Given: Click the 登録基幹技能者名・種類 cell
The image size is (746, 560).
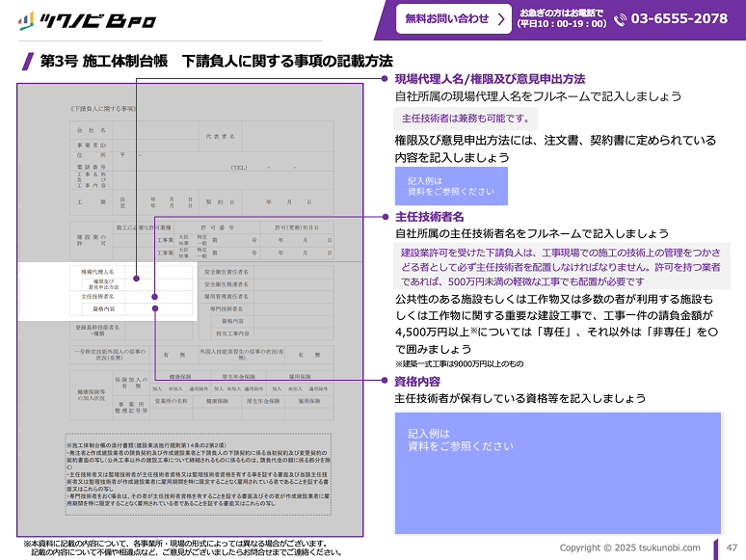Looking at the screenshot, I should 97,331.
